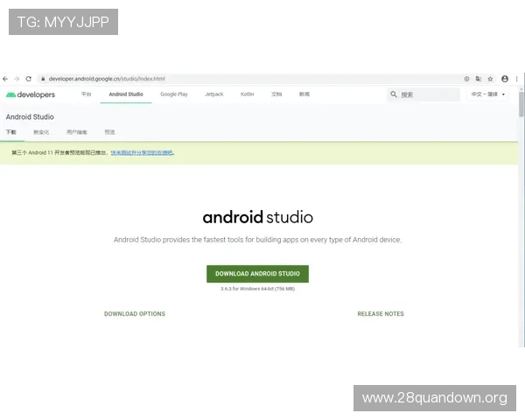
Task: Open the Release Notes link
Action: pos(381,314)
